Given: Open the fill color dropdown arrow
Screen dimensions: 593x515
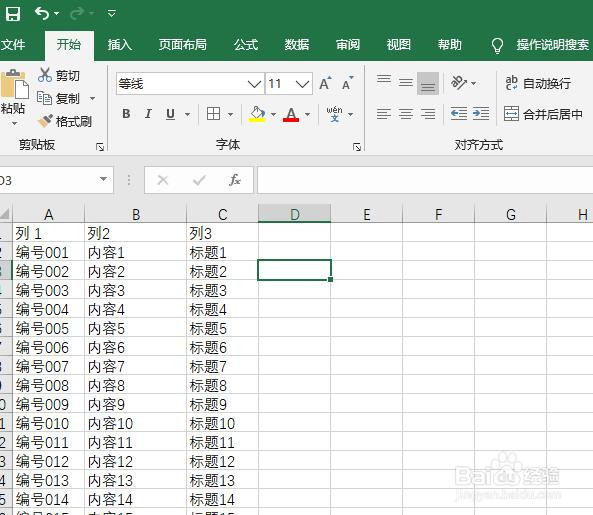Looking at the screenshot, I should [x=273, y=114].
